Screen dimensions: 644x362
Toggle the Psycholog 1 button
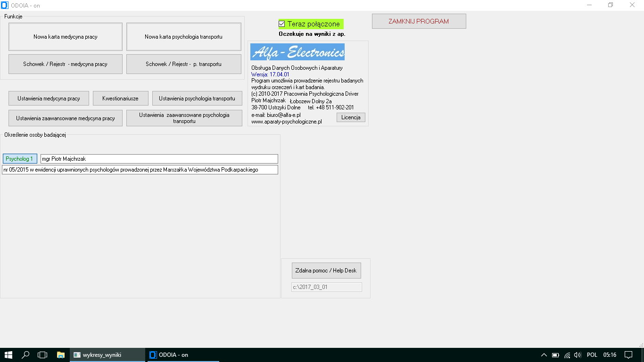click(20, 159)
